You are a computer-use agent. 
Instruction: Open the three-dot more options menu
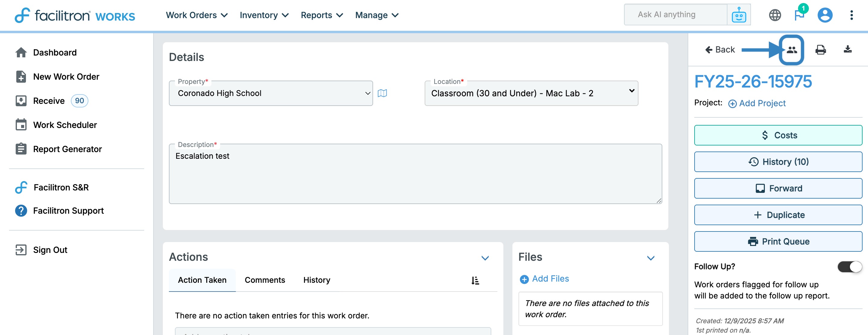point(851,15)
